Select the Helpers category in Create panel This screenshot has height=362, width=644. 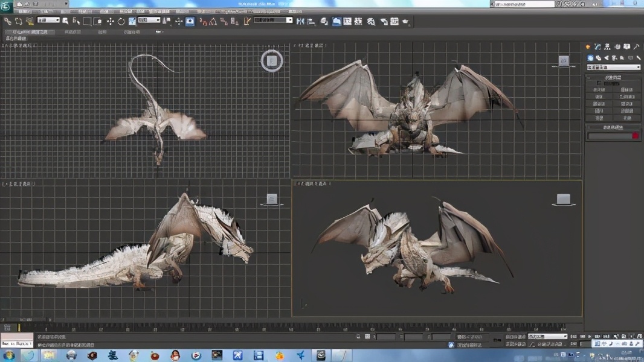pos(622,58)
